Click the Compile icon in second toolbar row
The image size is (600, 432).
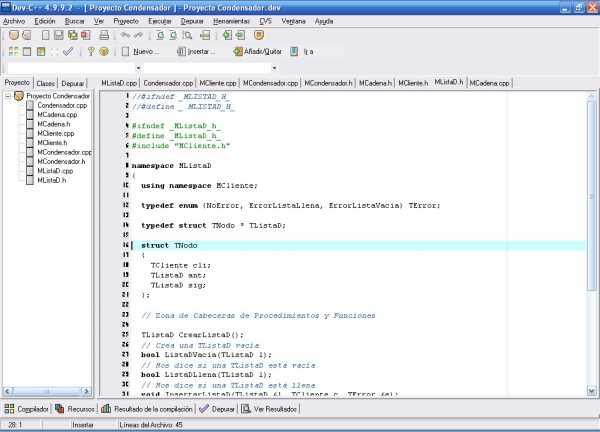pyautogui.click(x=11, y=51)
